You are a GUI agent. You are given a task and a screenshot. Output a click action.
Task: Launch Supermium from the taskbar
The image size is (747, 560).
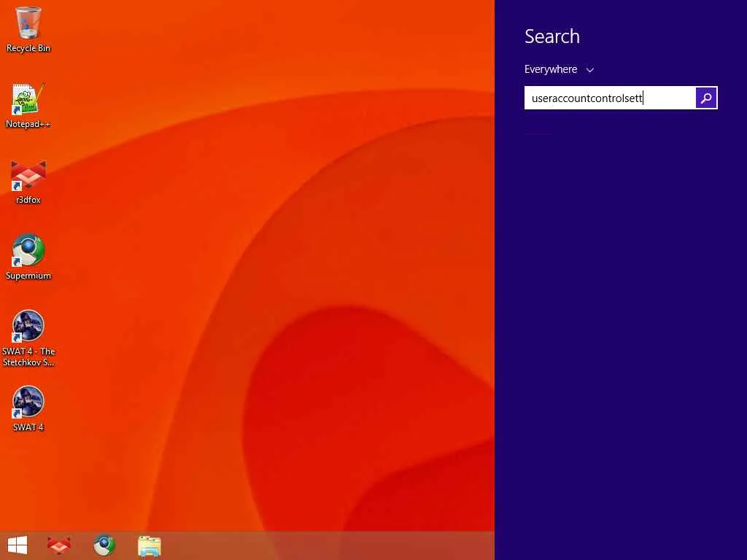tap(104, 545)
